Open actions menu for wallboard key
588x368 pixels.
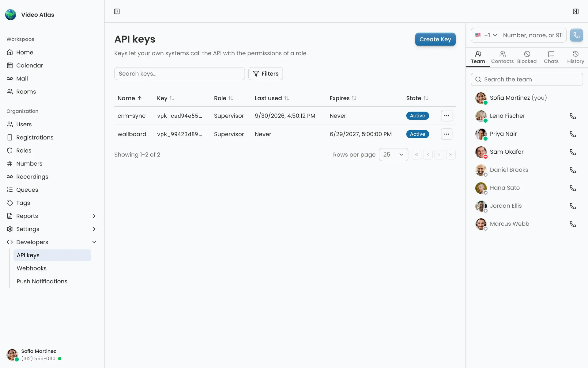click(447, 134)
